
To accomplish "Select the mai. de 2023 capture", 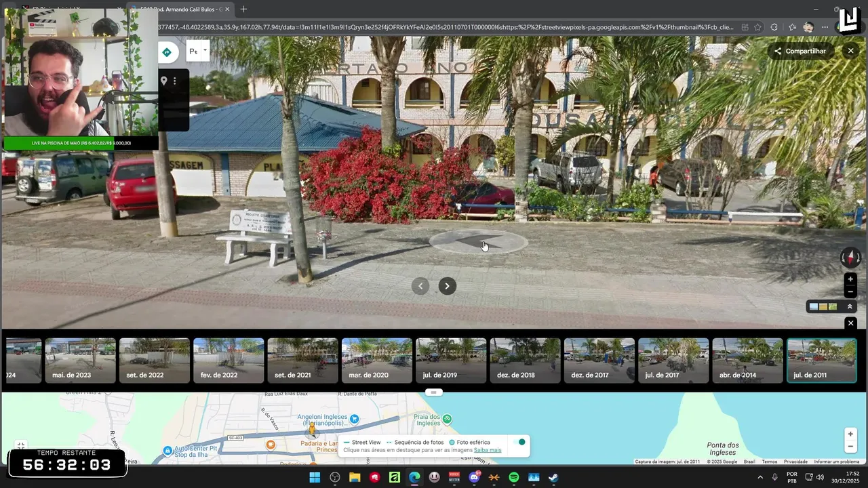I will (x=81, y=361).
